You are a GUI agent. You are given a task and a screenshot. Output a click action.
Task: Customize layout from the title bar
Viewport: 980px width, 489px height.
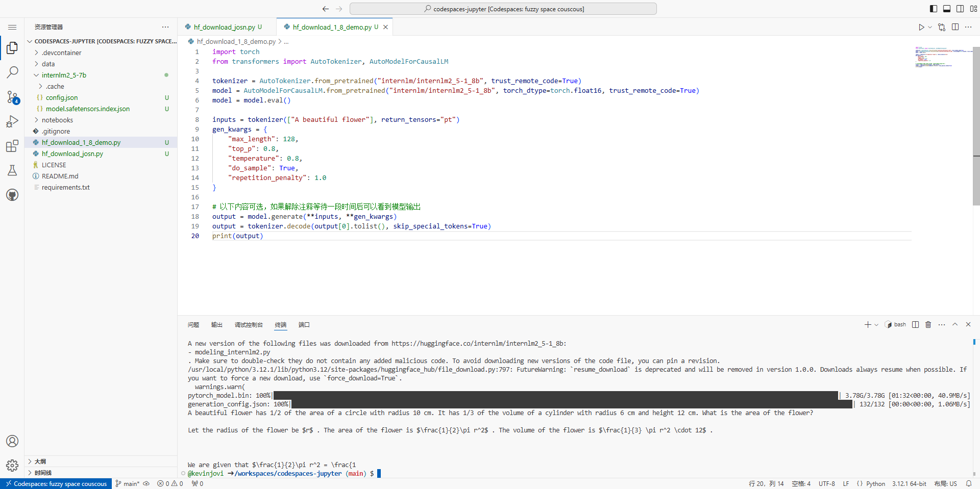(973, 9)
